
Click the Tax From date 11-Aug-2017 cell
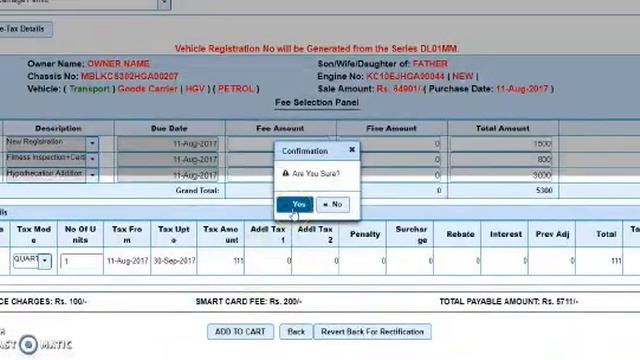(x=127, y=260)
